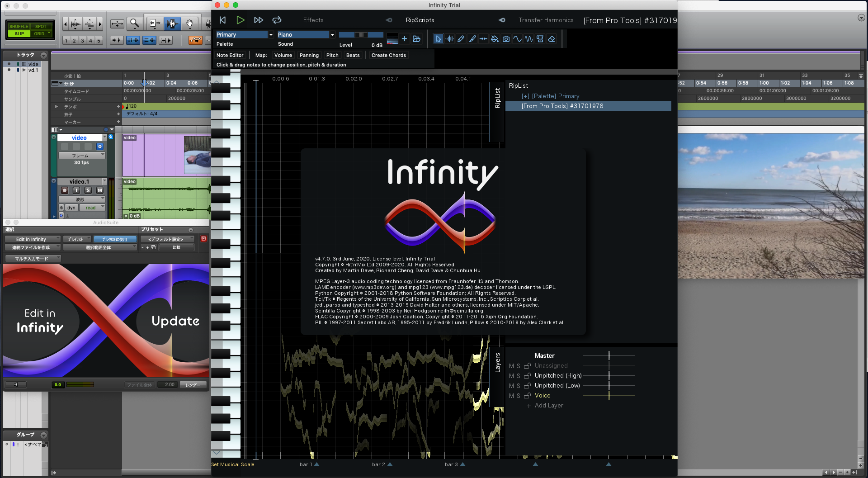This screenshot has width=868, height=478.
Task: Select the Panning map button
Action: pos(309,55)
